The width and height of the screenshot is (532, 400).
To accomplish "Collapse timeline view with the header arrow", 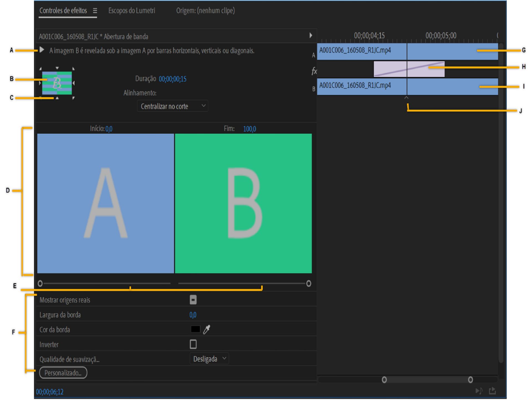I will tap(311, 35).
